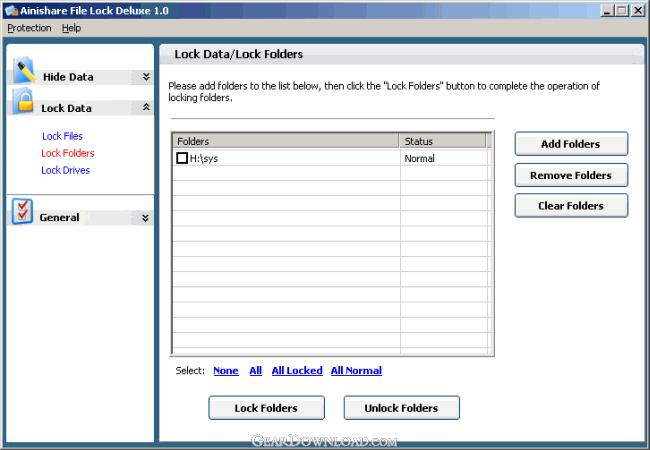
Task: Open the Lock Drives page
Action: pos(65,170)
